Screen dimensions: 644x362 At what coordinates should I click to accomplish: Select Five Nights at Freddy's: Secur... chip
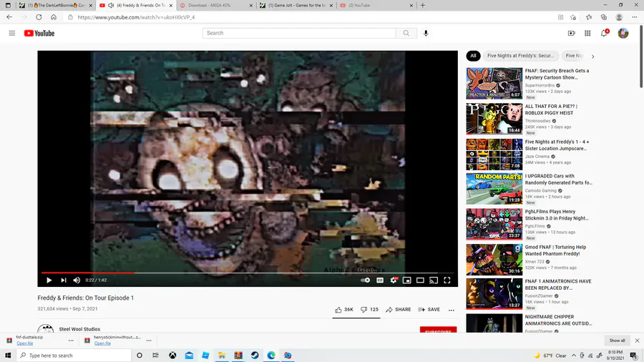pyautogui.click(x=520, y=56)
